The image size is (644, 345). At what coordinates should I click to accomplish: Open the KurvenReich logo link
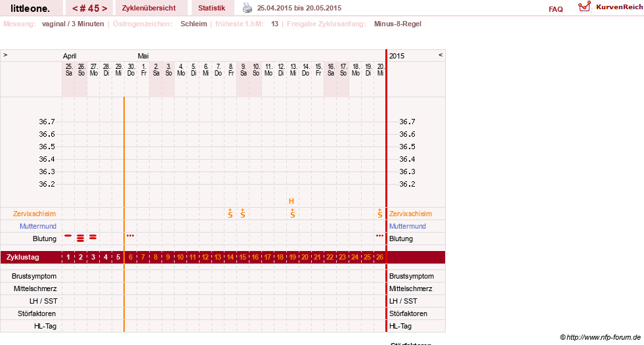pyautogui.click(x=610, y=7)
